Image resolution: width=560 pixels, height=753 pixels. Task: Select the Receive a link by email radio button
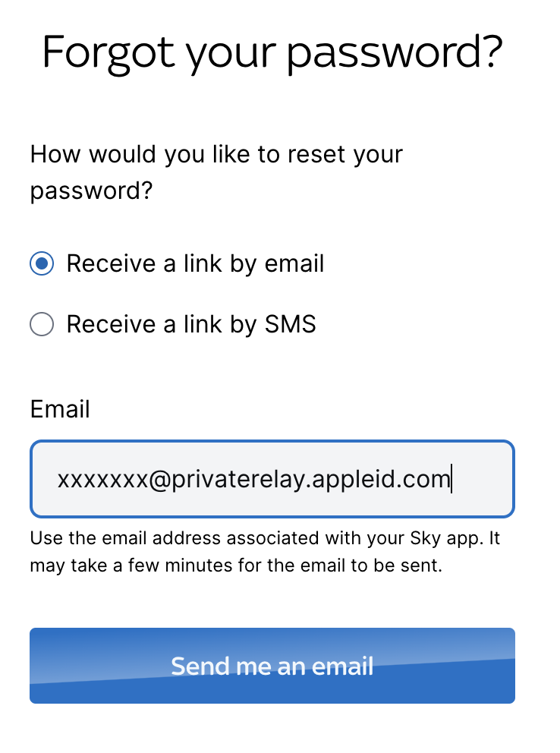[42, 263]
